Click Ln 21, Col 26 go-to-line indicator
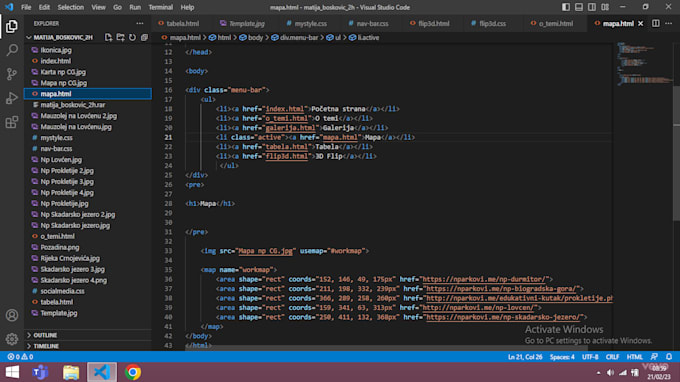 click(x=525, y=357)
